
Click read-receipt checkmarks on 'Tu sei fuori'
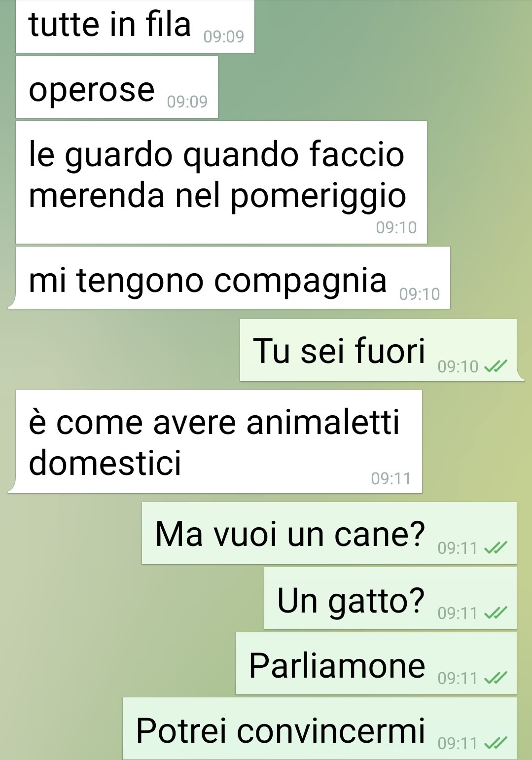(x=496, y=366)
